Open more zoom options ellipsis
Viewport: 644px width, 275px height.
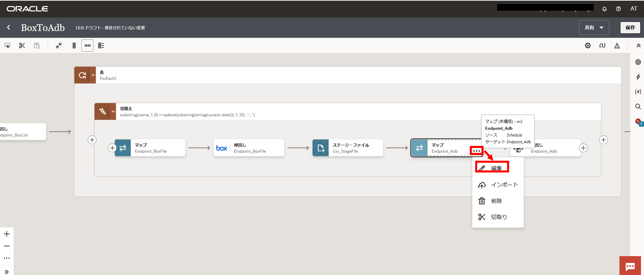pyautogui.click(x=7, y=258)
